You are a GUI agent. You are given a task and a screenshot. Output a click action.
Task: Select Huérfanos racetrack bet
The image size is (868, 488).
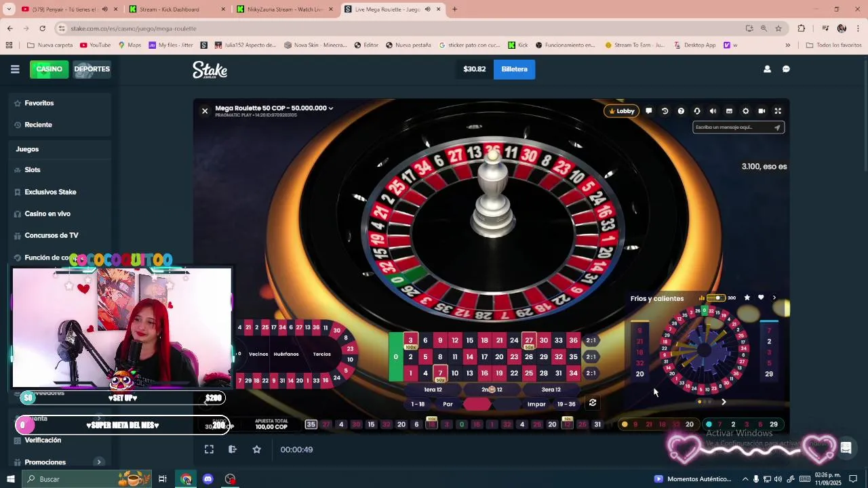coord(286,354)
